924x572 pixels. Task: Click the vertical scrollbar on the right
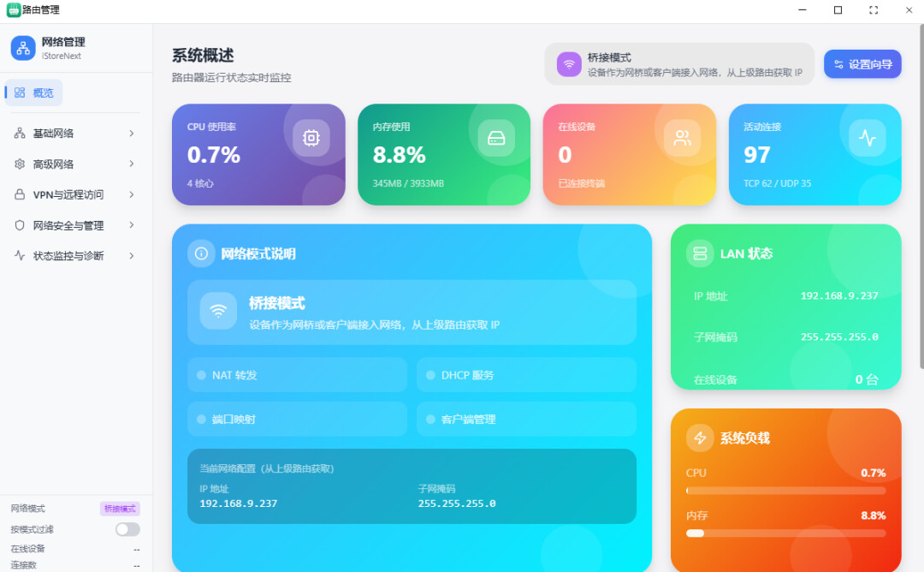click(x=921, y=197)
